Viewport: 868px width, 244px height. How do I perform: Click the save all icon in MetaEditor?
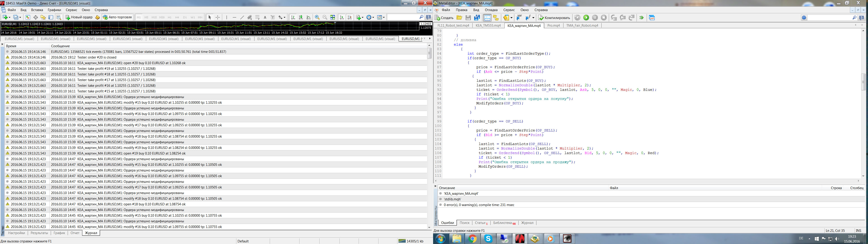(x=477, y=18)
